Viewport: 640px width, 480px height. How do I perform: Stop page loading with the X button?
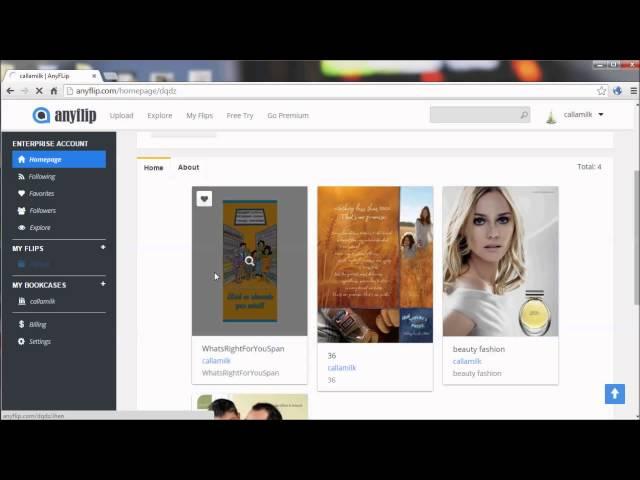39,91
